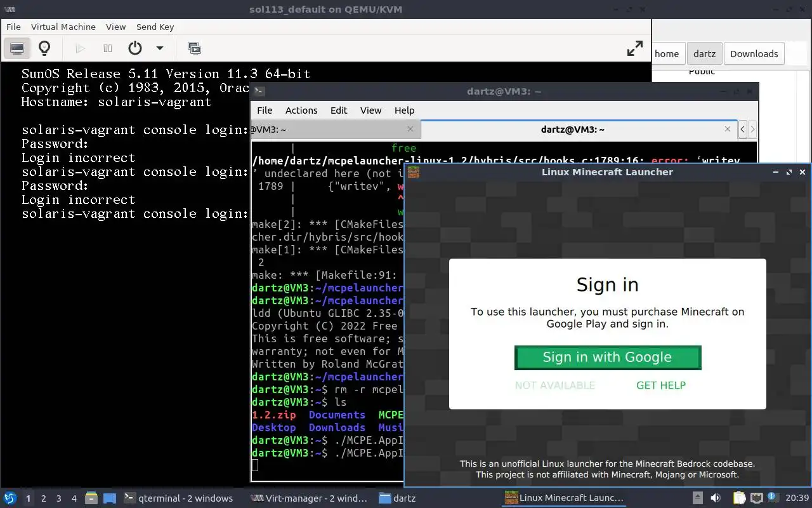Click the virt-manager title bar logo

10,9
